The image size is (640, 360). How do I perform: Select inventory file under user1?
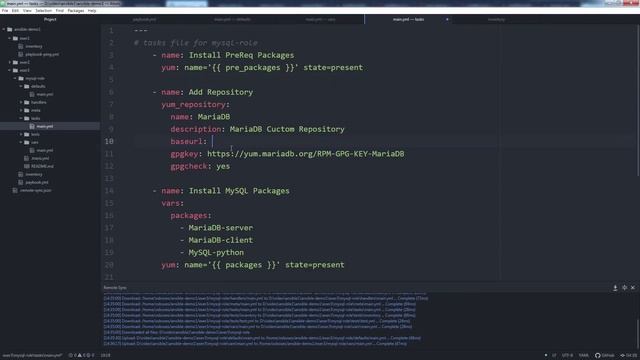pyautogui.click(x=34, y=46)
